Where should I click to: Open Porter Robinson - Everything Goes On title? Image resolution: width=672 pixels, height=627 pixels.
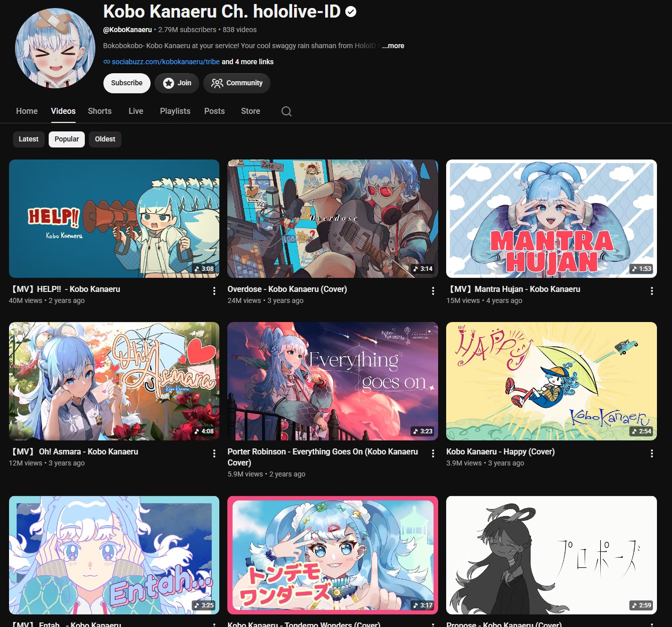pos(323,457)
